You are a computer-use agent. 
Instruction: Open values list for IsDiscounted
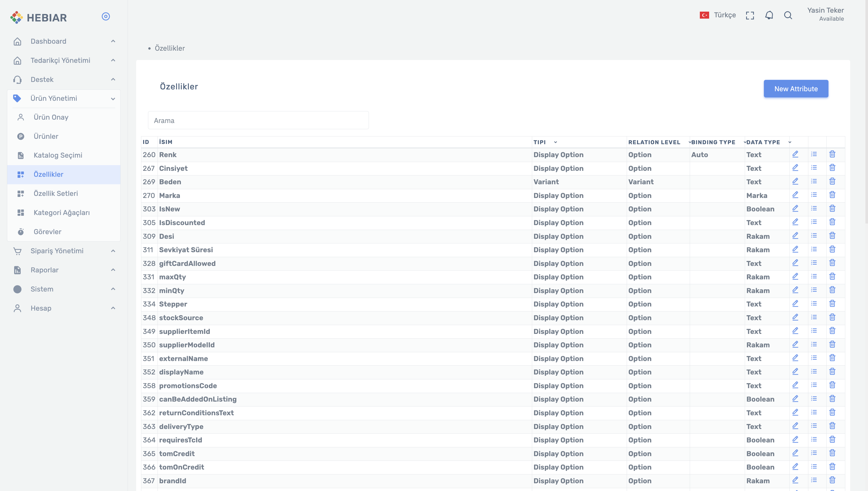coord(814,222)
